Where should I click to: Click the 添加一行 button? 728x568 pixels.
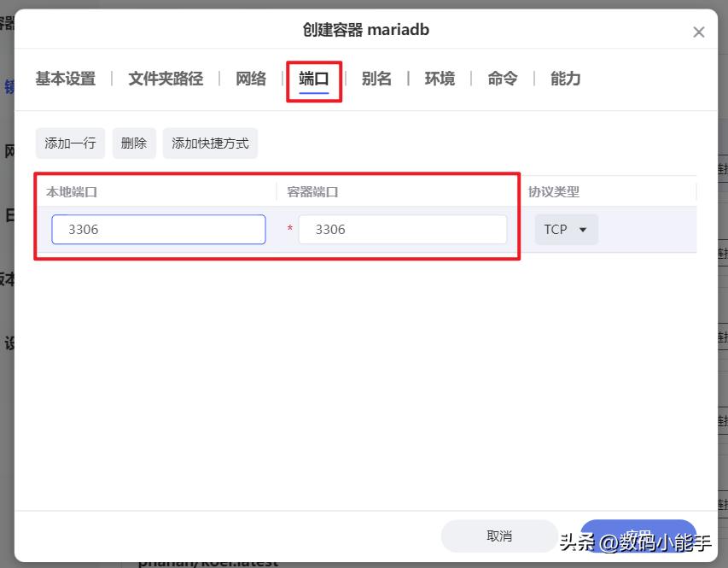(x=71, y=143)
